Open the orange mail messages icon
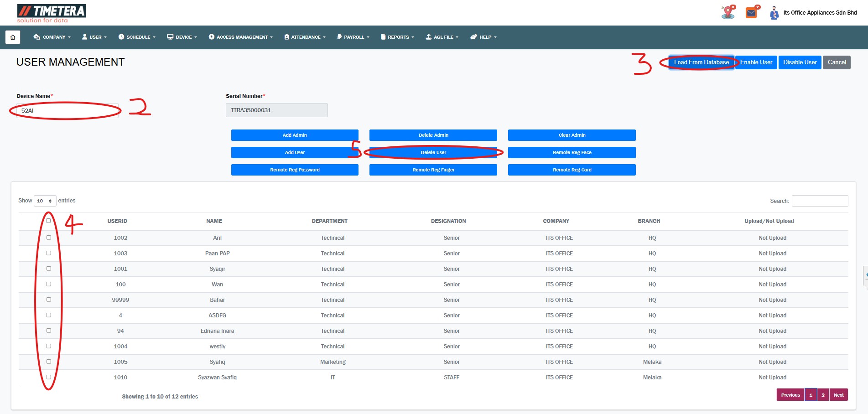 tap(752, 12)
